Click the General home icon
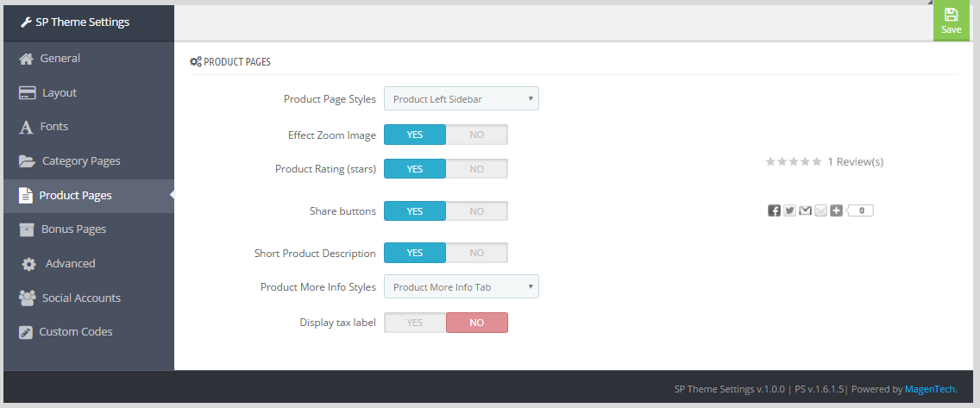 (26, 59)
